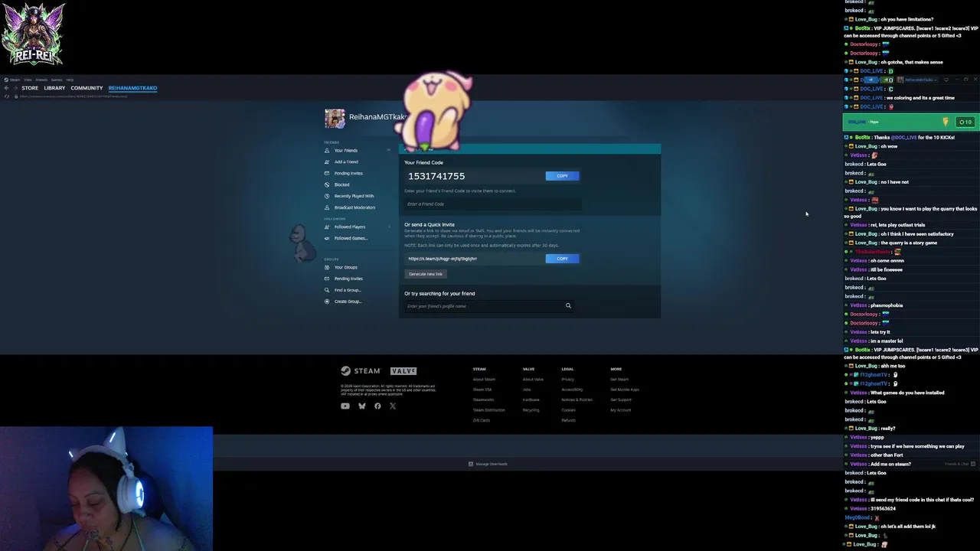This screenshot has width=980, height=551.
Task: Click the Enter a Friend Code field
Action: [492, 204]
